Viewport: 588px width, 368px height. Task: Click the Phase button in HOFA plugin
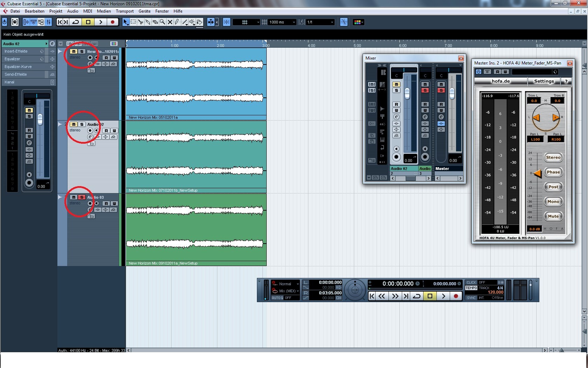point(553,172)
